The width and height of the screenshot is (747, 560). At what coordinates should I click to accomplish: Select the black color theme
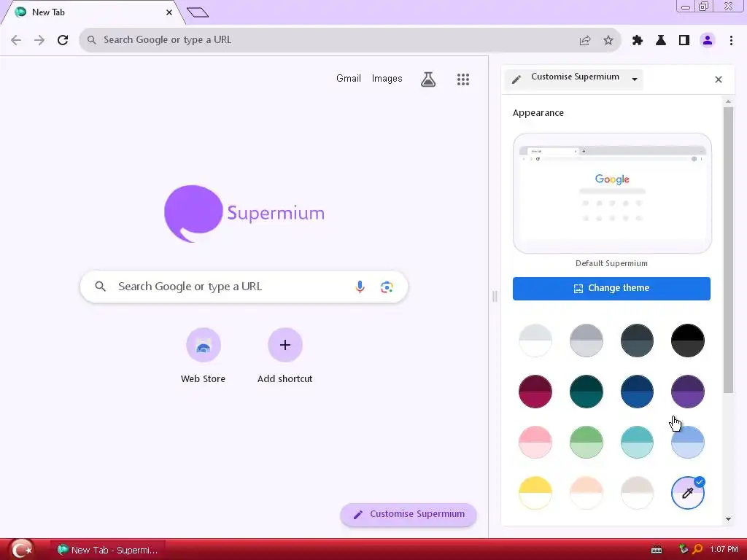[687, 341]
